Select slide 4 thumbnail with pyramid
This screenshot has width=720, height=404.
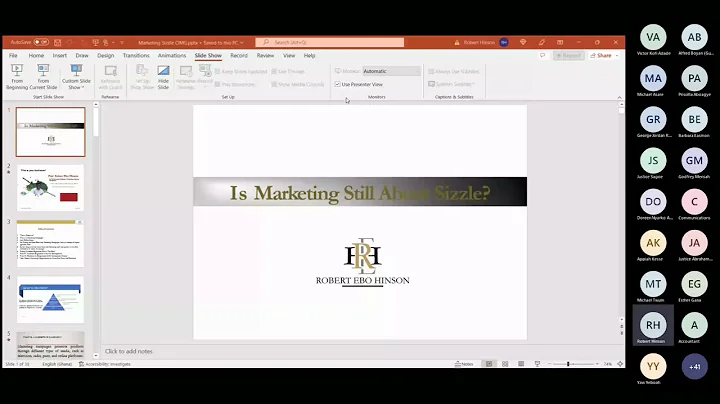[51, 299]
